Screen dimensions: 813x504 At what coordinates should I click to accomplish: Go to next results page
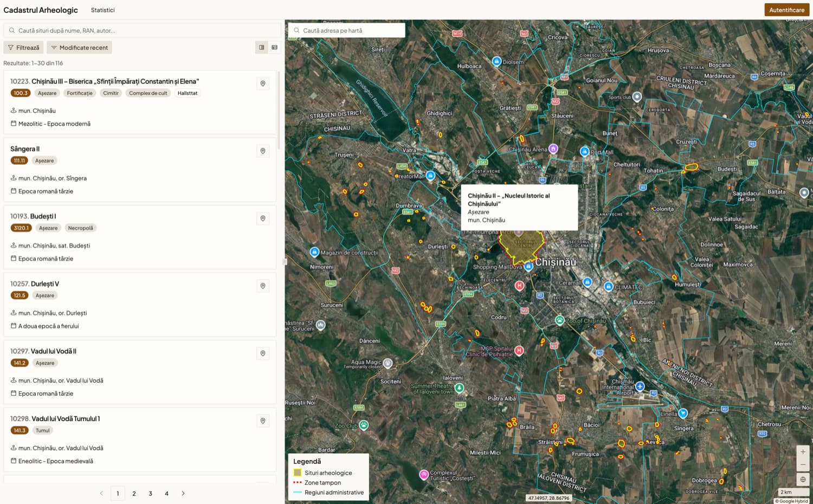click(x=183, y=493)
